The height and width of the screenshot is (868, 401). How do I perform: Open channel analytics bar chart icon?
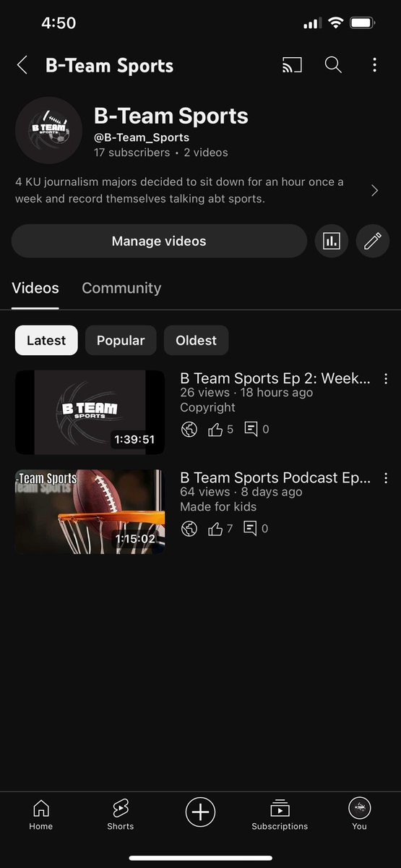(332, 241)
